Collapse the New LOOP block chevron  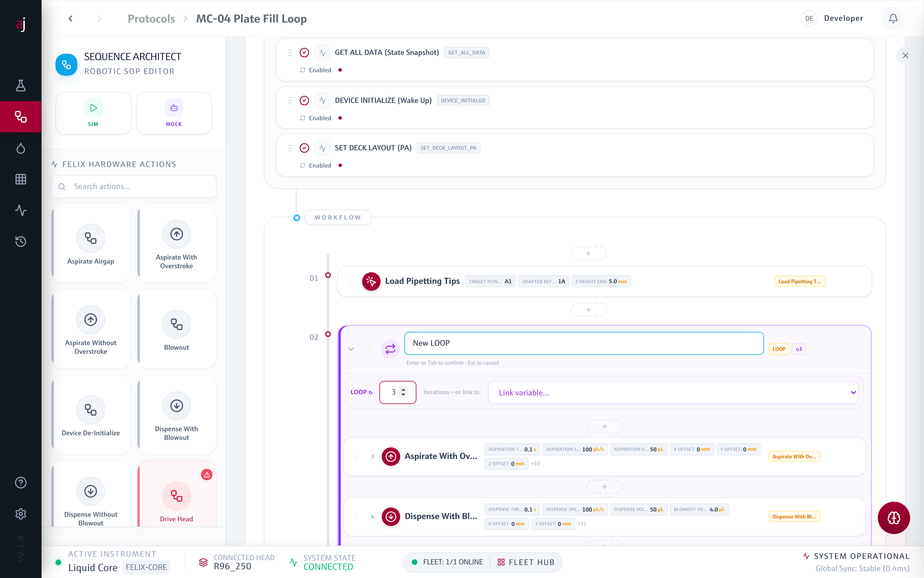coord(351,349)
